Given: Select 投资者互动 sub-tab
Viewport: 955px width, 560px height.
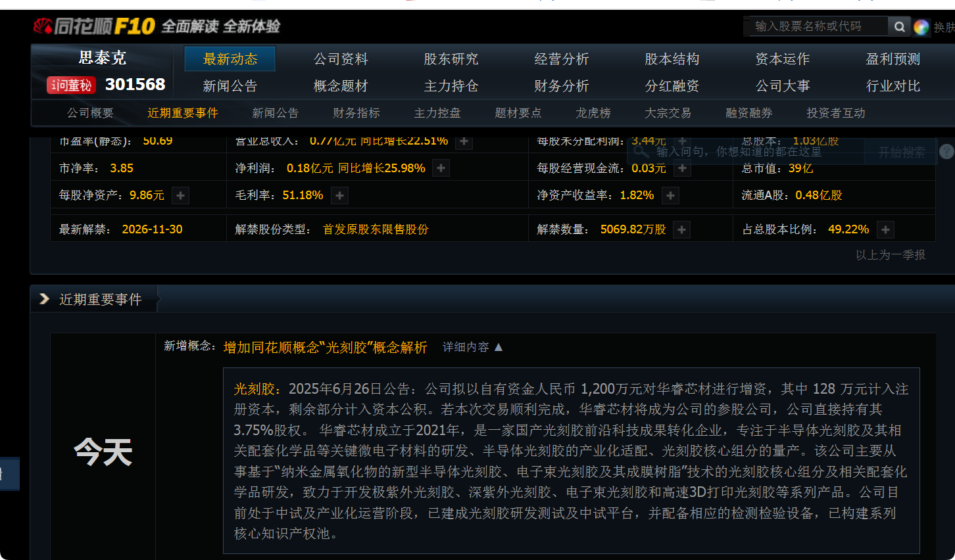Looking at the screenshot, I should (x=836, y=113).
